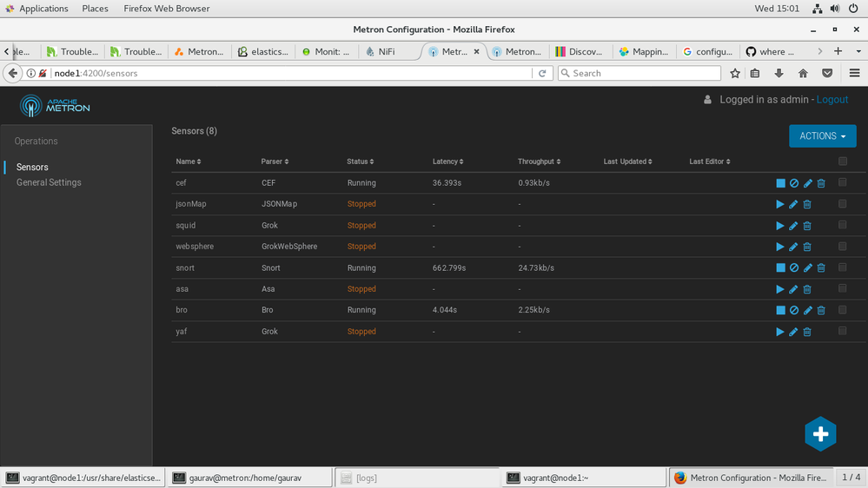The height and width of the screenshot is (488, 868).
Task: Check the jsonMap row checkbox
Action: click(x=843, y=203)
